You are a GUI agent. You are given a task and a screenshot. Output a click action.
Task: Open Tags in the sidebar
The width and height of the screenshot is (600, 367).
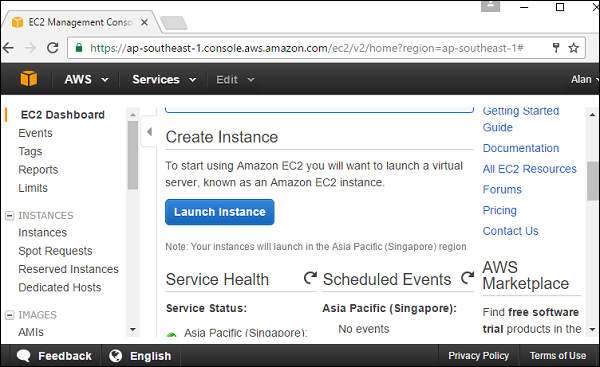(30, 152)
